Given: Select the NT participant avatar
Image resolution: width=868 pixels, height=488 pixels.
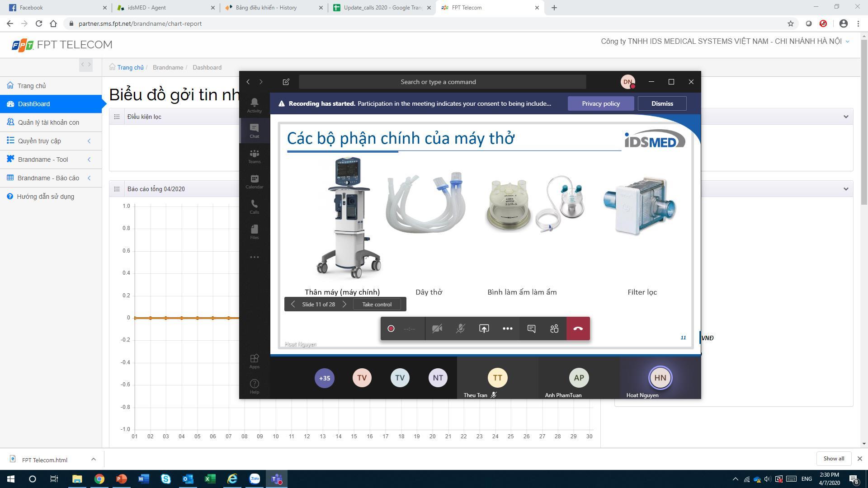Looking at the screenshot, I should click(438, 378).
